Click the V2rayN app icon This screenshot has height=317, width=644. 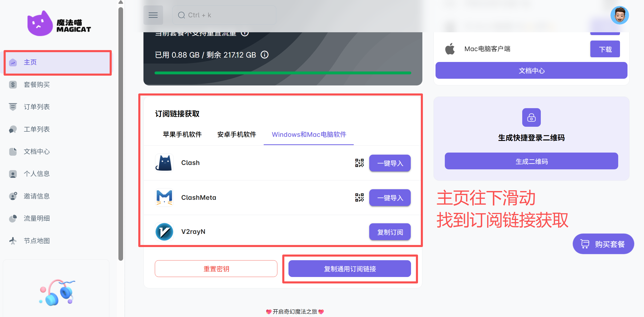point(164,232)
